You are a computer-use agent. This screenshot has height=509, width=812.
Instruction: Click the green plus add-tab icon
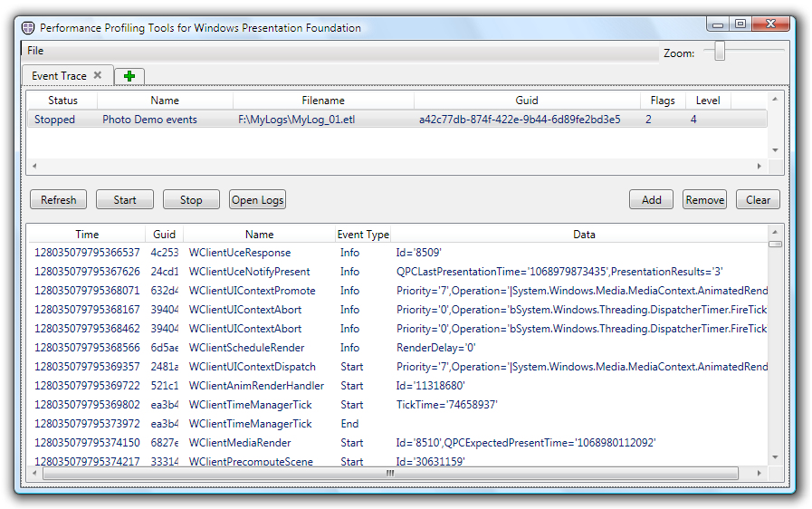coord(129,76)
